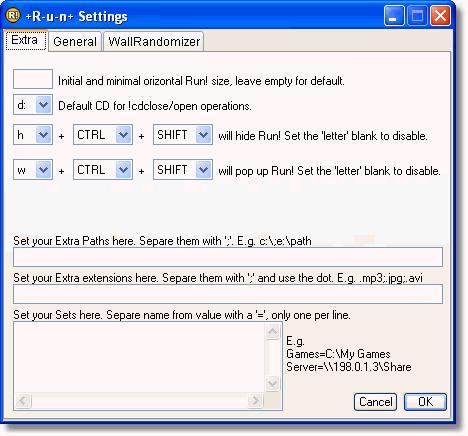Click the Extra extensions text field

(x=228, y=294)
